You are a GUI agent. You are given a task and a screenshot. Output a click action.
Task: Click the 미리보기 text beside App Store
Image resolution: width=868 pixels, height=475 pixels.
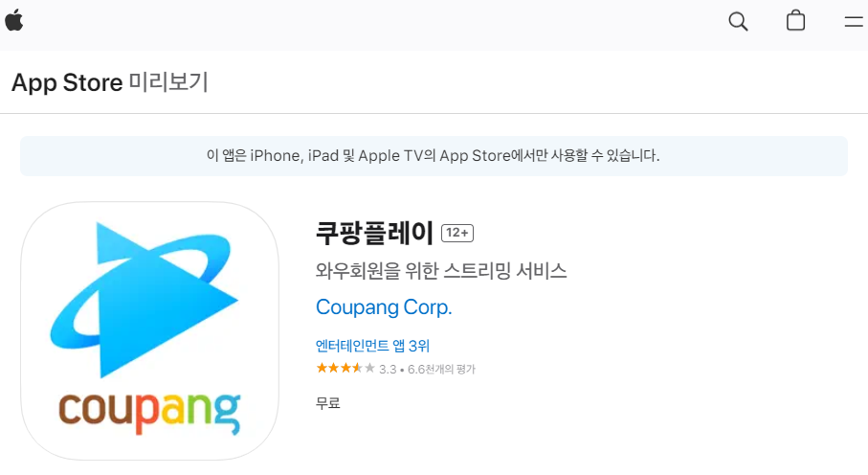(x=168, y=82)
